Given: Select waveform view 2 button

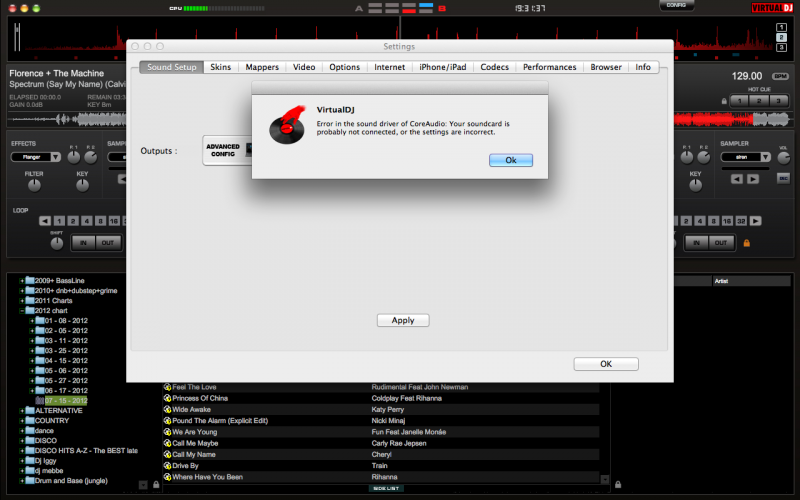Looking at the screenshot, I should 781,37.
